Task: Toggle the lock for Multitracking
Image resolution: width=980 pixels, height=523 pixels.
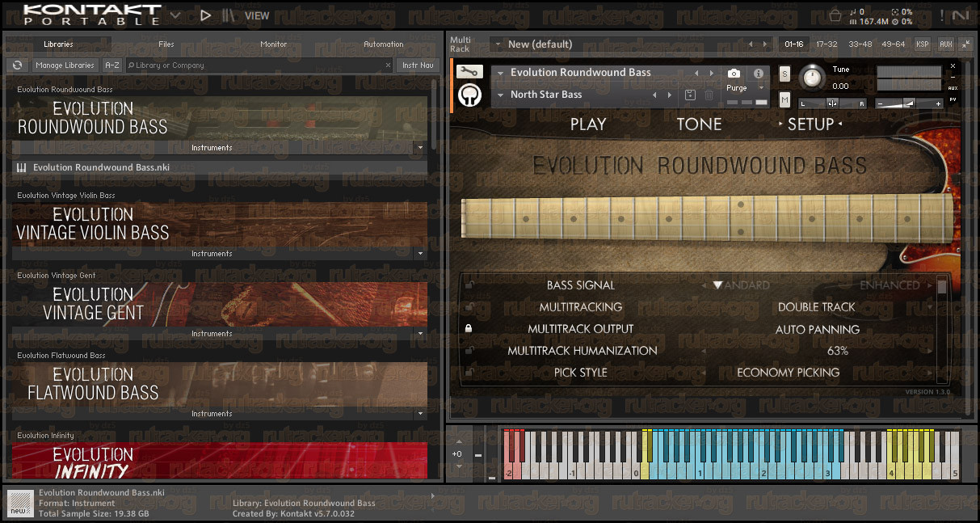Action: coord(469,307)
